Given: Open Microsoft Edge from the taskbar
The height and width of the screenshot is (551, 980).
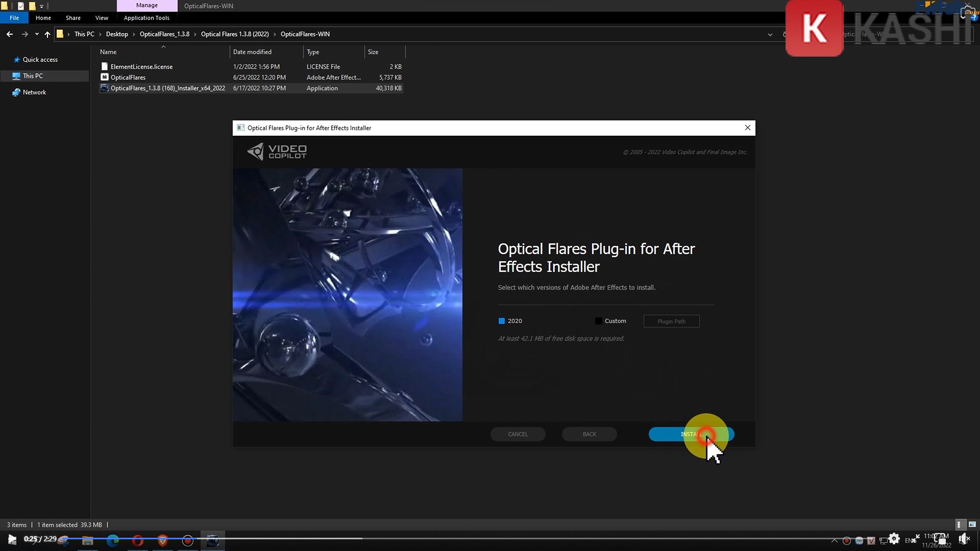Looking at the screenshot, I should click(x=112, y=540).
